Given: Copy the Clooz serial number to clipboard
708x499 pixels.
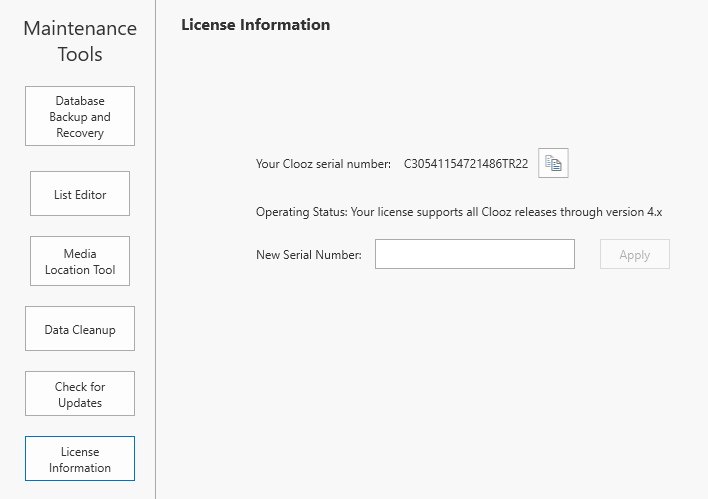Looking at the screenshot, I should tap(553, 163).
